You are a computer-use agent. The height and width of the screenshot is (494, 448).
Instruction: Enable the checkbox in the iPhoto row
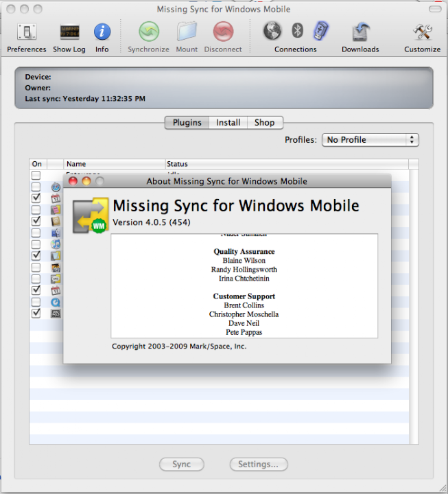(x=36, y=268)
